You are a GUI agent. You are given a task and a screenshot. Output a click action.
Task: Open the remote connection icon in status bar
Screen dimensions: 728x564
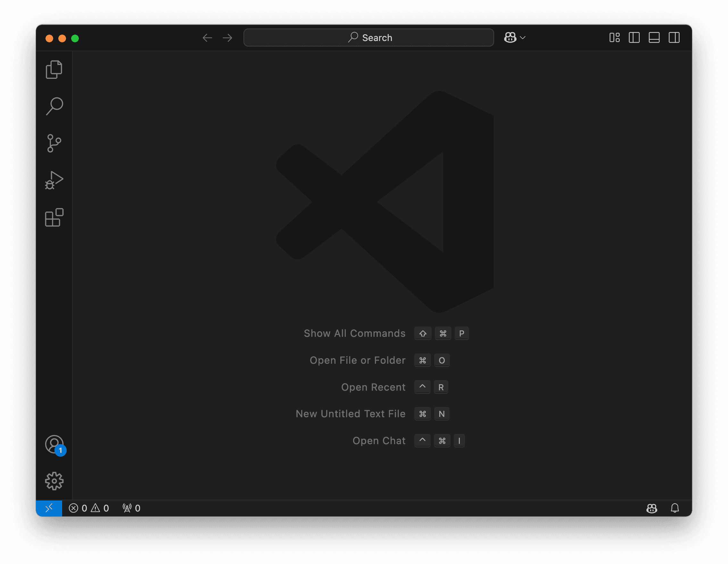[49, 508]
